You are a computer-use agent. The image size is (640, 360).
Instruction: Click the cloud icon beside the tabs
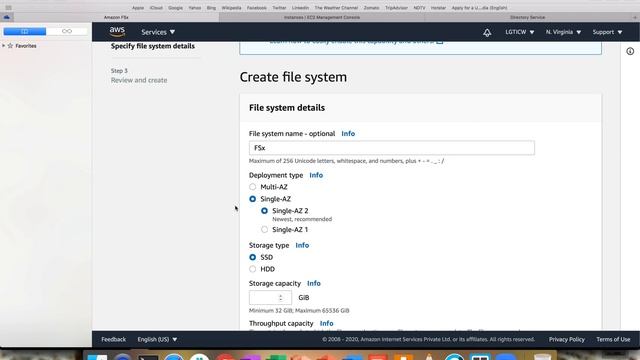[x=7, y=17]
